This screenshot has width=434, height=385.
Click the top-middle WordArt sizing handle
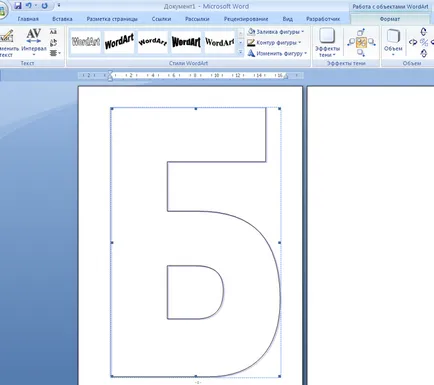(196, 109)
